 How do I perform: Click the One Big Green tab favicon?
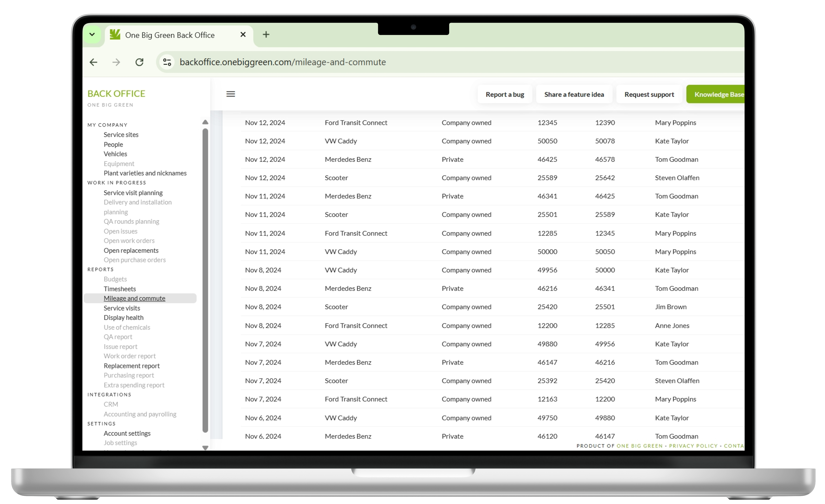tap(115, 34)
